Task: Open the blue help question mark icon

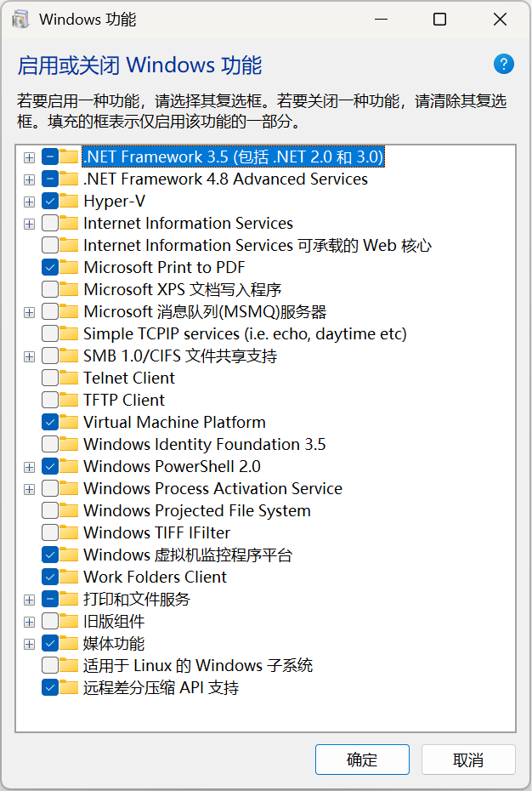Action: (x=503, y=64)
